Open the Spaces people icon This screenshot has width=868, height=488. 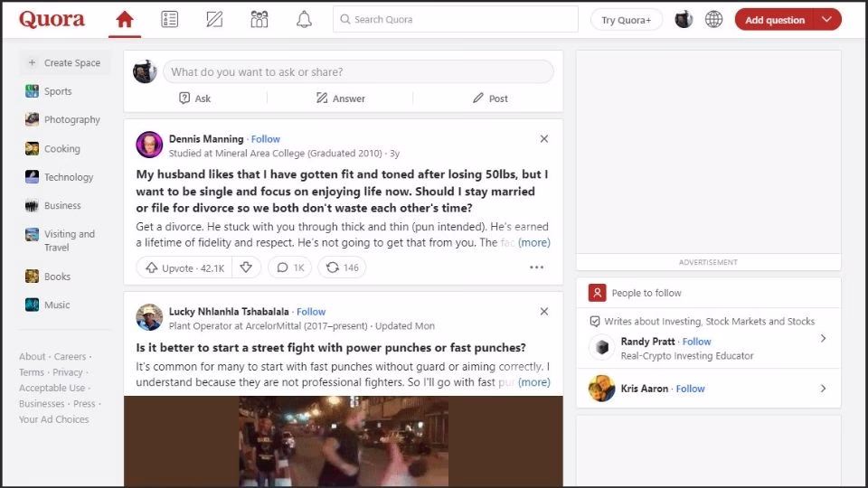tap(259, 19)
